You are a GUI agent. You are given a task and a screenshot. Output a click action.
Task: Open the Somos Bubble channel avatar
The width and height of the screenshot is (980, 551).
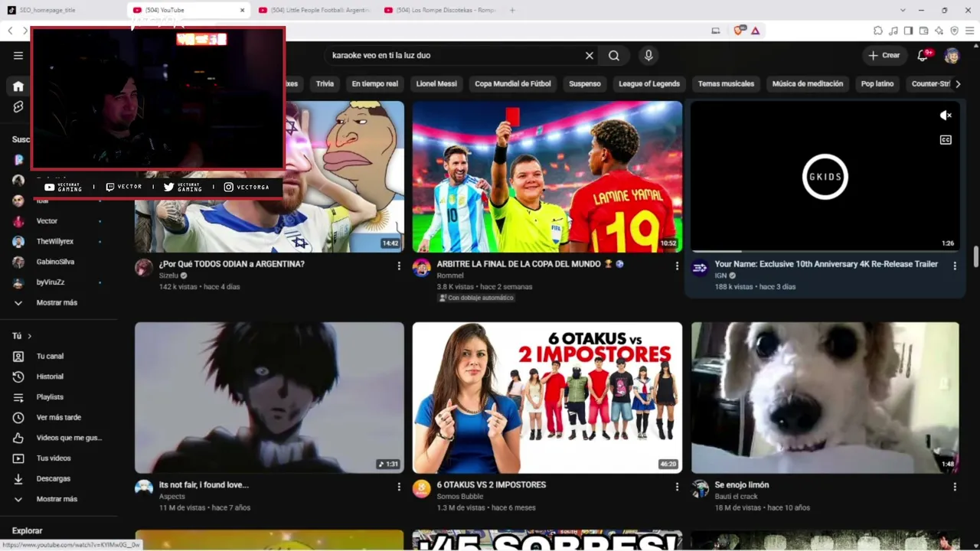point(422,488)
